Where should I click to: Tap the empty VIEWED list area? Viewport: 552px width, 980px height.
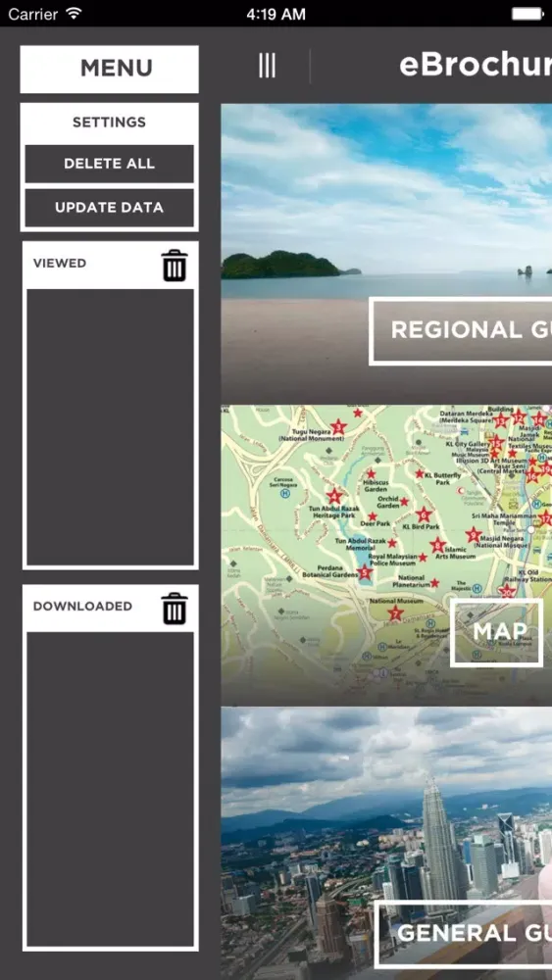pyautogui.click(x=111, y=427)
